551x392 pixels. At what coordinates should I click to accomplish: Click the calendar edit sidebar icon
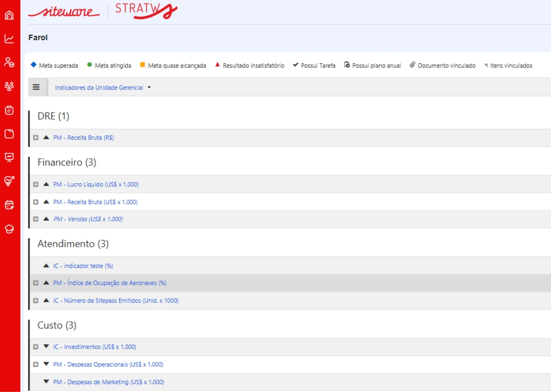tap(9, 205)
